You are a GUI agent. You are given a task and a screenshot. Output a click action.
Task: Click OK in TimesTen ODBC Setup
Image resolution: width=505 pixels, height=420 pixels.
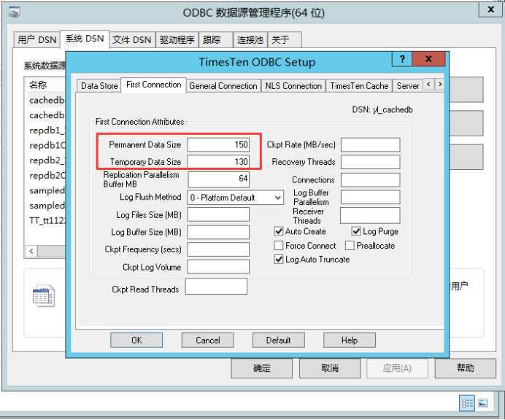pyautogui.click(x=136, y=341)
